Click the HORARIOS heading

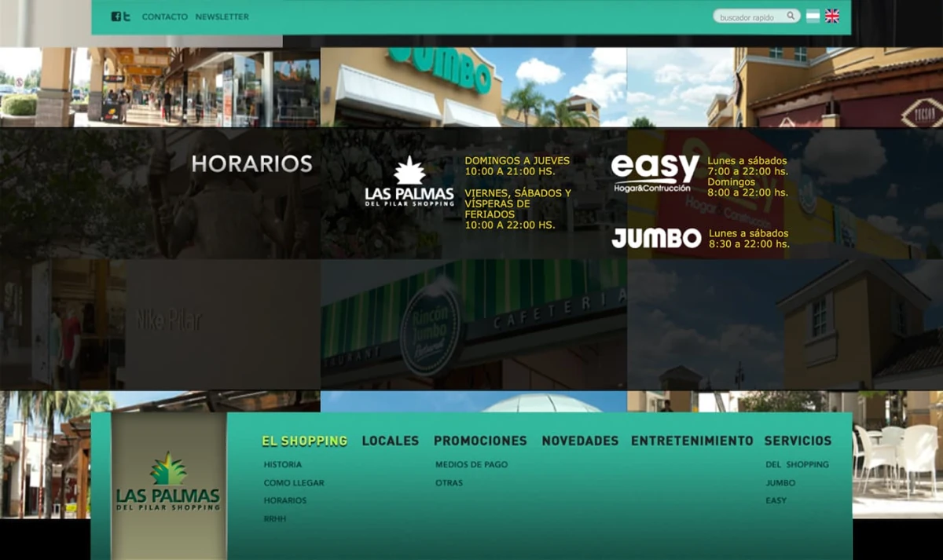point(252,164)
